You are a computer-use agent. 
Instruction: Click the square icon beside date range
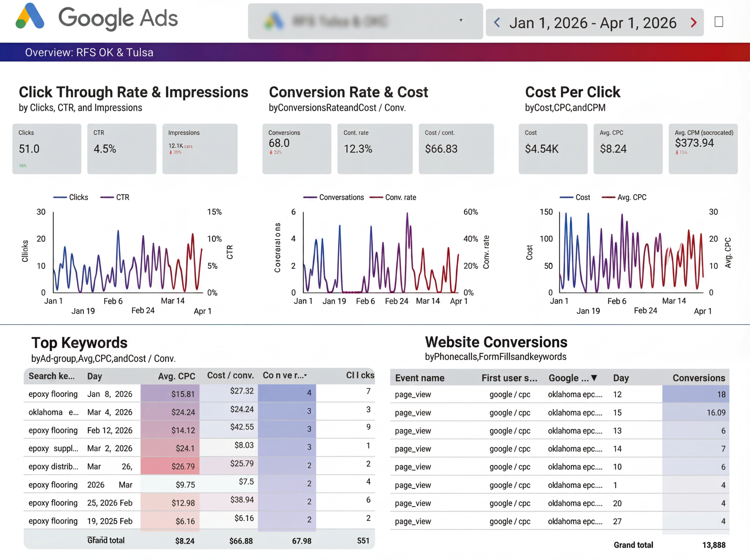pos(718,22)
